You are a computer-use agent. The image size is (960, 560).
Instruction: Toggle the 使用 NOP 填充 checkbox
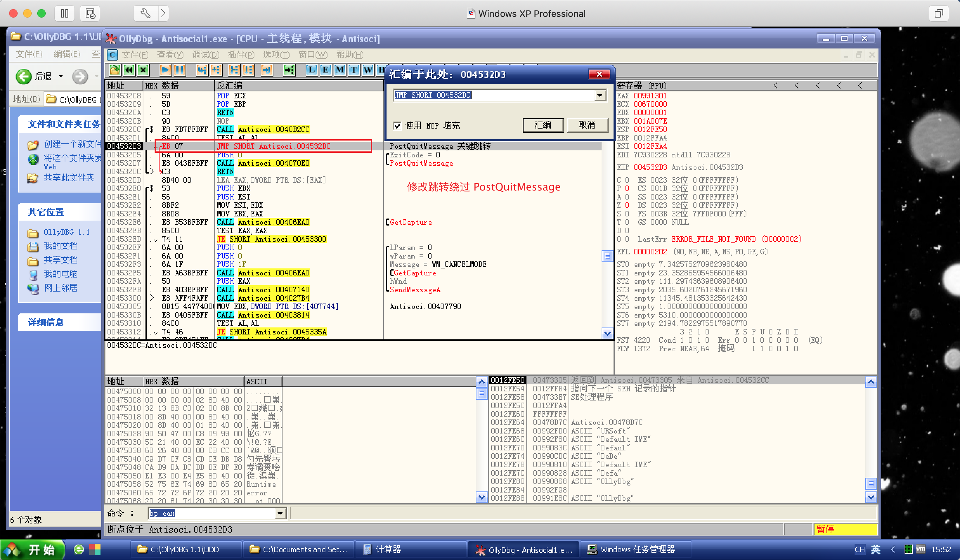coord(397,126)
